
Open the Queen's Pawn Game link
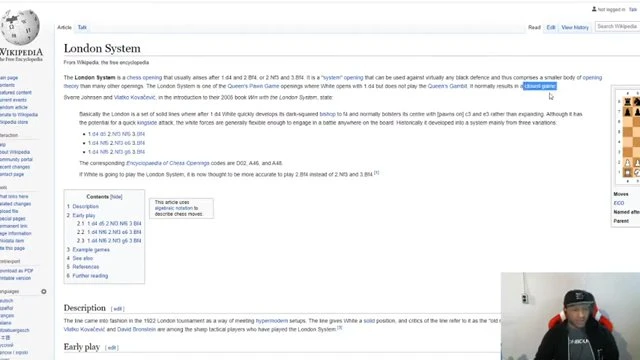pyautogui.click(x=253, y=86)
